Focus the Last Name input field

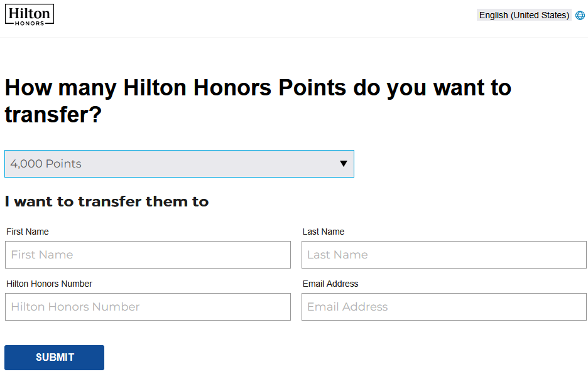click(x=444, y=255)
